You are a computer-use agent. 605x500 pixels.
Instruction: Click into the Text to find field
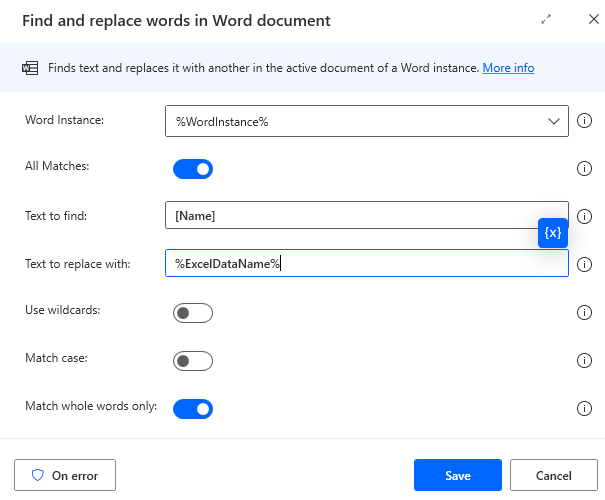point(350,216)
